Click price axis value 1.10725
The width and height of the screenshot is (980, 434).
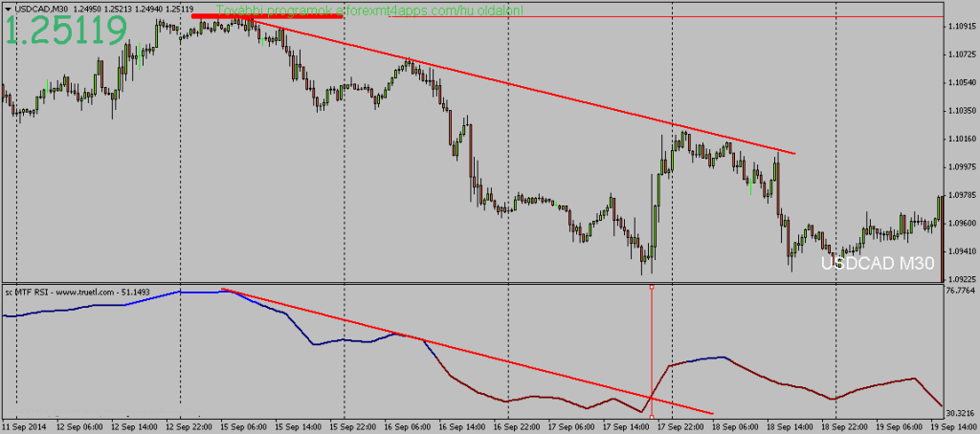[x=961, y=55]
